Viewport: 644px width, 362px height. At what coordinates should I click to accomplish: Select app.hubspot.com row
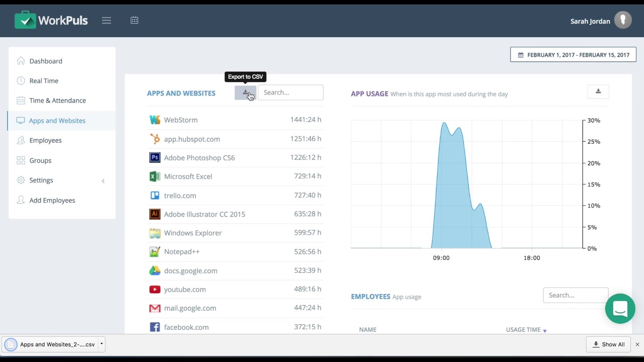[235, 139]
